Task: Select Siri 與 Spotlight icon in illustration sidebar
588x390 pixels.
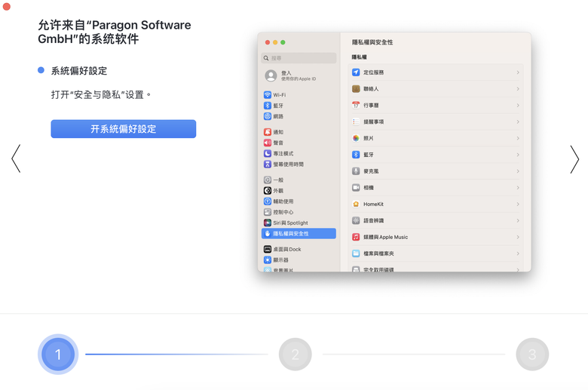Action: click(268, 223)
